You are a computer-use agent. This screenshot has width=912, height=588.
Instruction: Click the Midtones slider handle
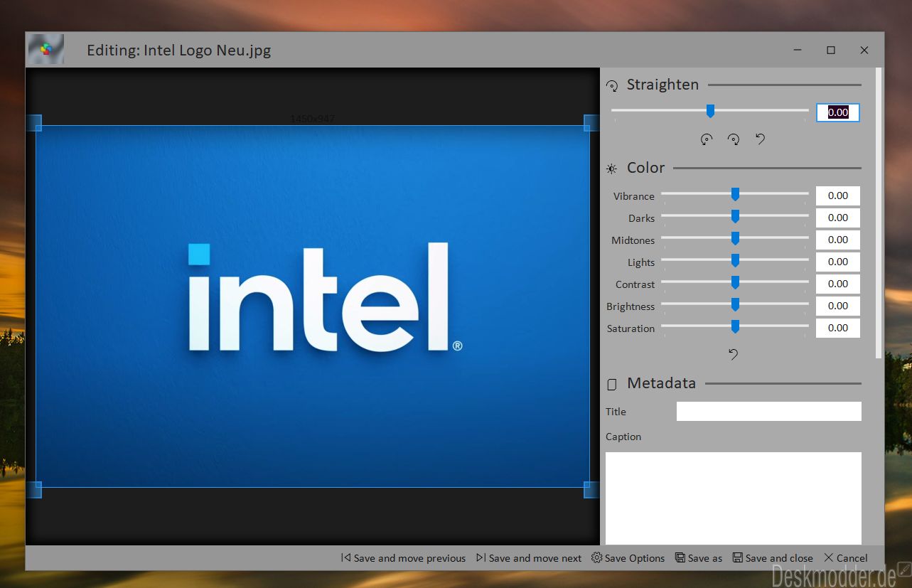[x=735, y=238]
